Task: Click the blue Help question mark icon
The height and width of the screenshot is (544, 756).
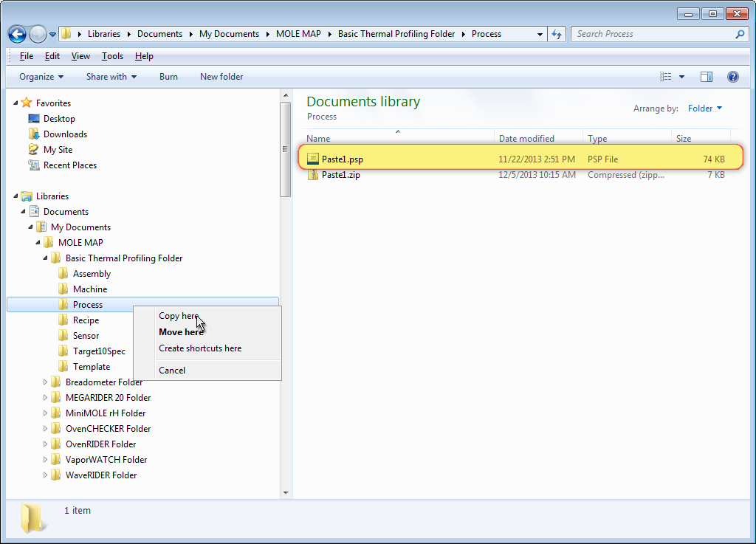Action: (x=733, y=77)
